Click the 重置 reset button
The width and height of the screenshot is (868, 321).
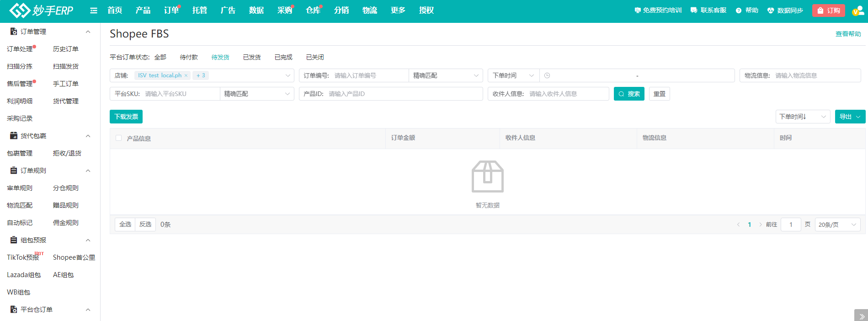coord(660,94)
